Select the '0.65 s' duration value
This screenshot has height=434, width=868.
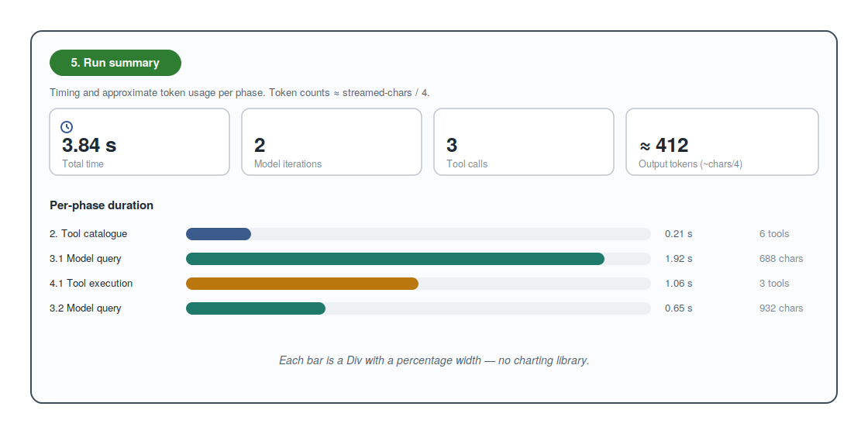click(679, 308)
